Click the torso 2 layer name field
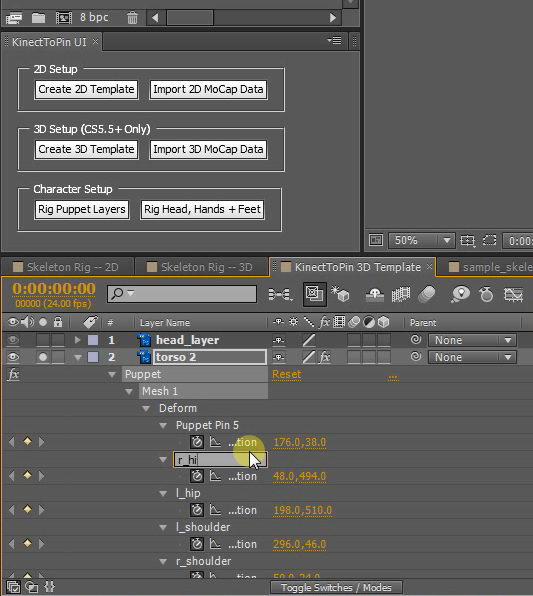Viewport: 533px width, 596px height. click(x=210, y=357)
